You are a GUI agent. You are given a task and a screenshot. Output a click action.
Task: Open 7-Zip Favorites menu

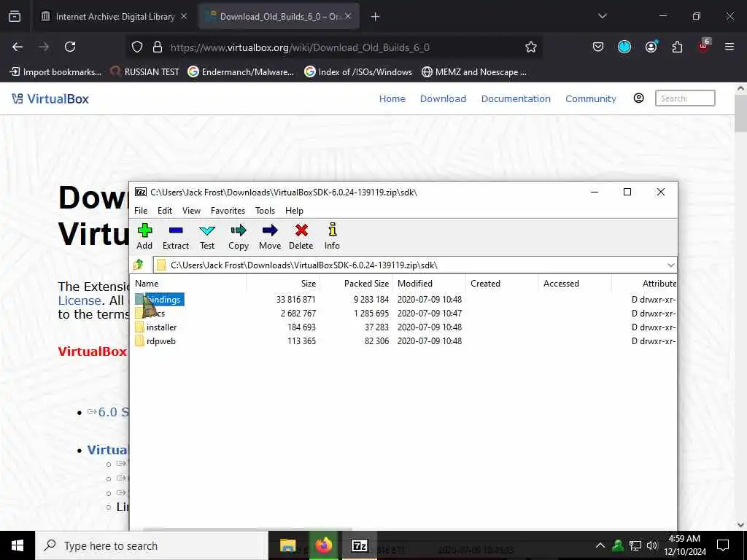tap(228, 211)
